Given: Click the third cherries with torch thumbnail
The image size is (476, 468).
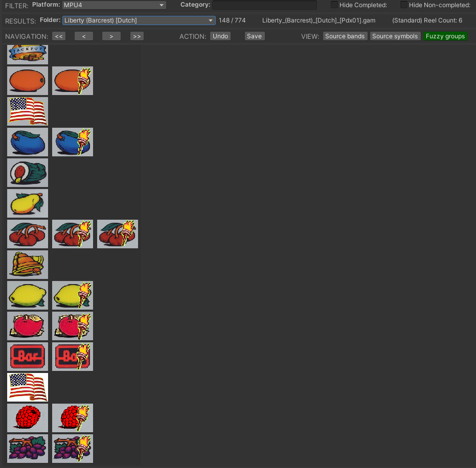Looking at the screenshot, I should (x=118, y=234).
